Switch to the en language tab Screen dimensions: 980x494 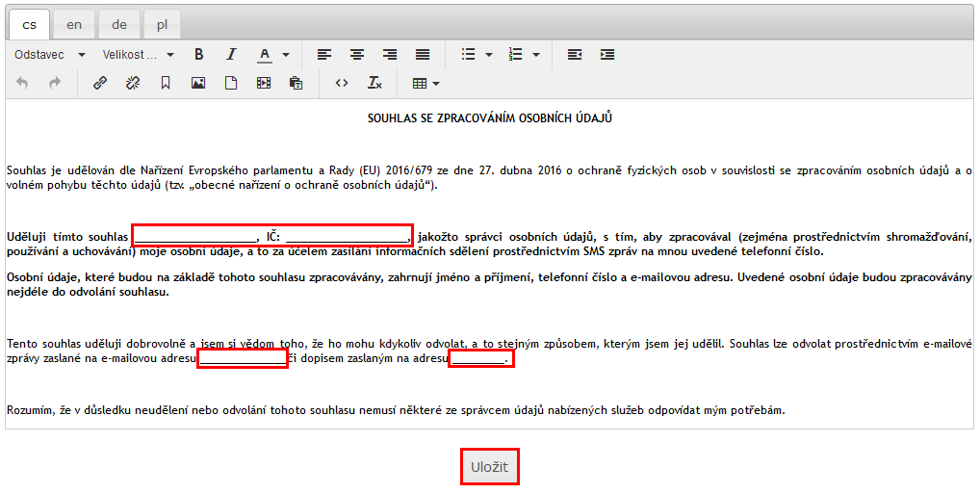click(x=74, y=24)
